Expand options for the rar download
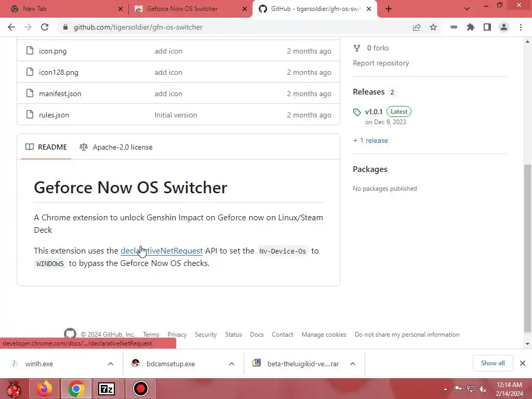The height and width of the screenshot is (399, 532). 353,364
